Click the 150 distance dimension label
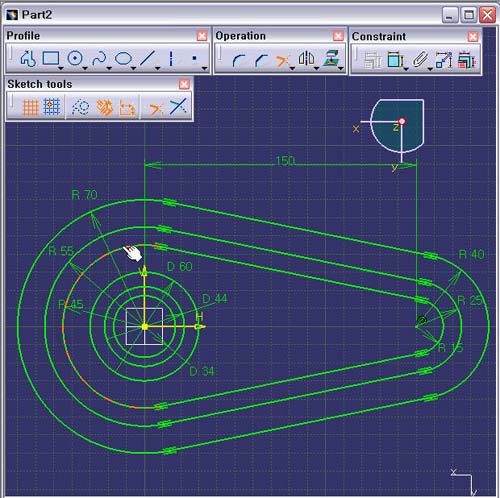The width and height of the screenshot is (500, 498). tap(285, 161)
